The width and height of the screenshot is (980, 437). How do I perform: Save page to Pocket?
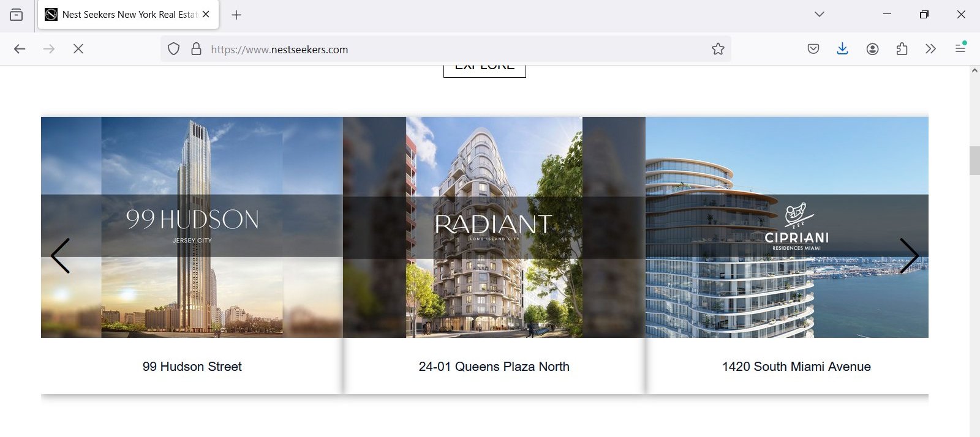tap(813, 49)
